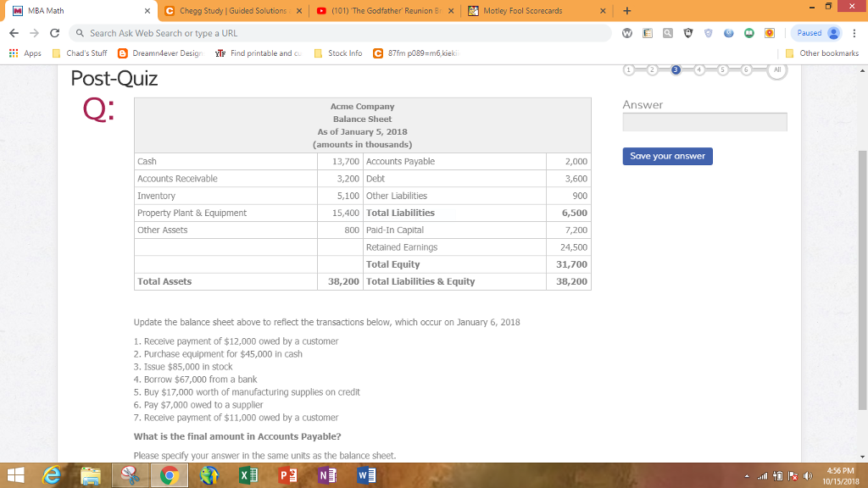Open OneNote from the taskbar
The width and height of the screenshot is (868, 488).
coord(326,474)
